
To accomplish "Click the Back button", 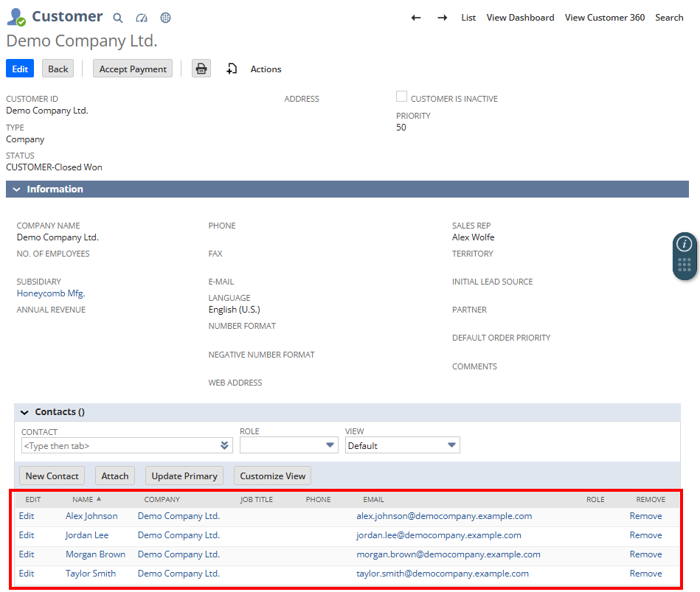I will tap(58, 69).
